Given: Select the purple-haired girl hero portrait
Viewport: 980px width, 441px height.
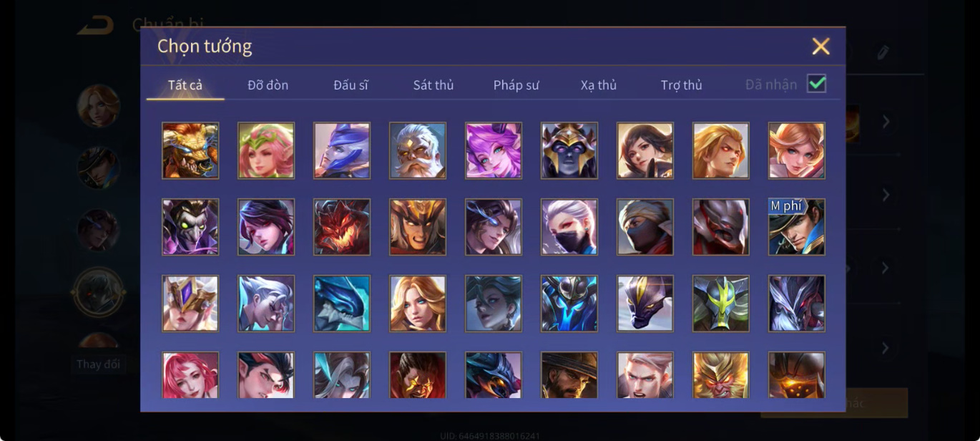Looking at the screenshot, I should coord(494,150).
